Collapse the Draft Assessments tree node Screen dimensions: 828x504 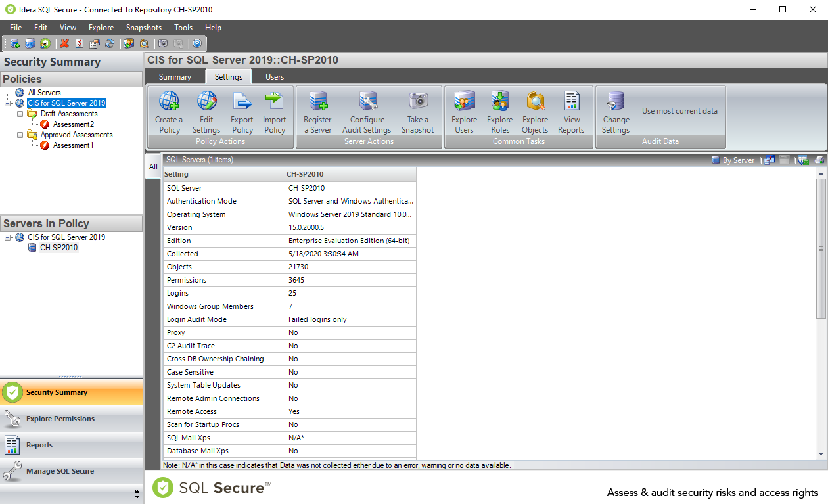point(20,114)
